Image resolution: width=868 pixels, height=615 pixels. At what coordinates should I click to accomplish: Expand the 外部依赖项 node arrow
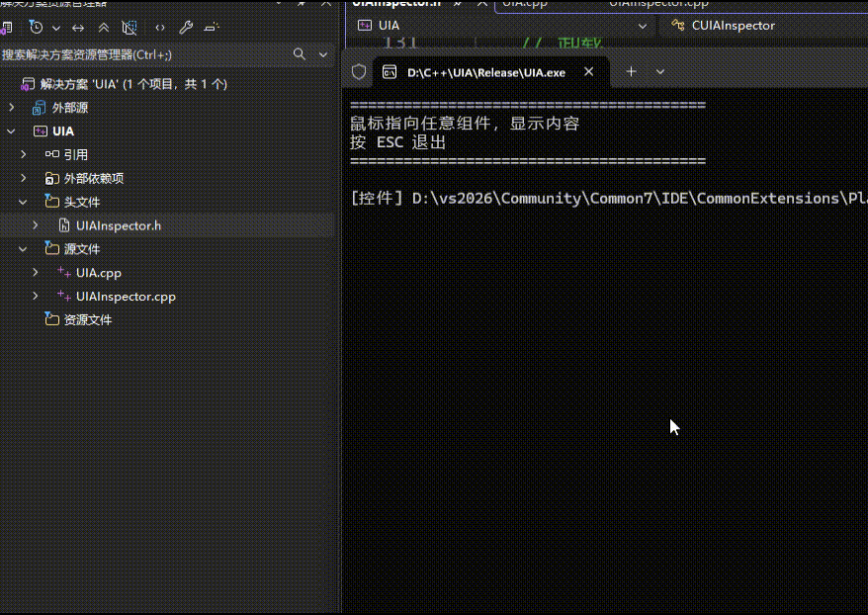tap(24, 178)
